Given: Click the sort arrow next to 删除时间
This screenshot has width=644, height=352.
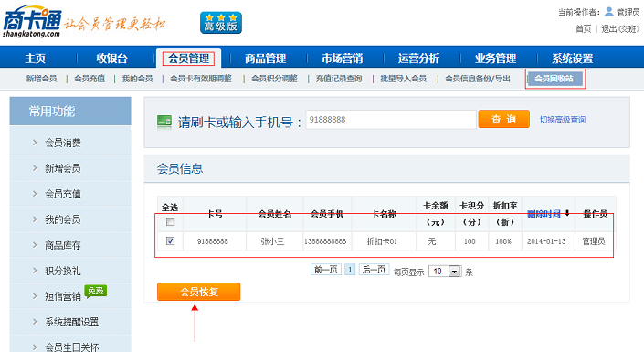Looking at the screenshot, I should click(x=567, y=213).
